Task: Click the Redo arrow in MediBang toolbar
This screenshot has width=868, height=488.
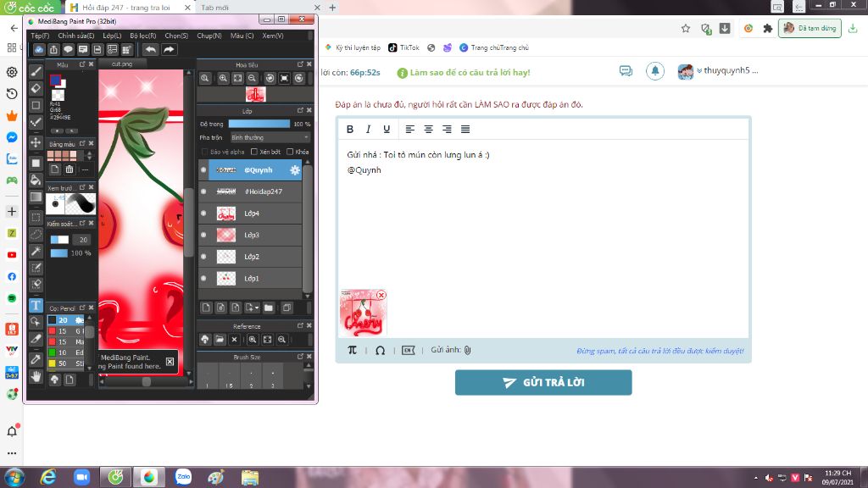Action: (169, 49)
